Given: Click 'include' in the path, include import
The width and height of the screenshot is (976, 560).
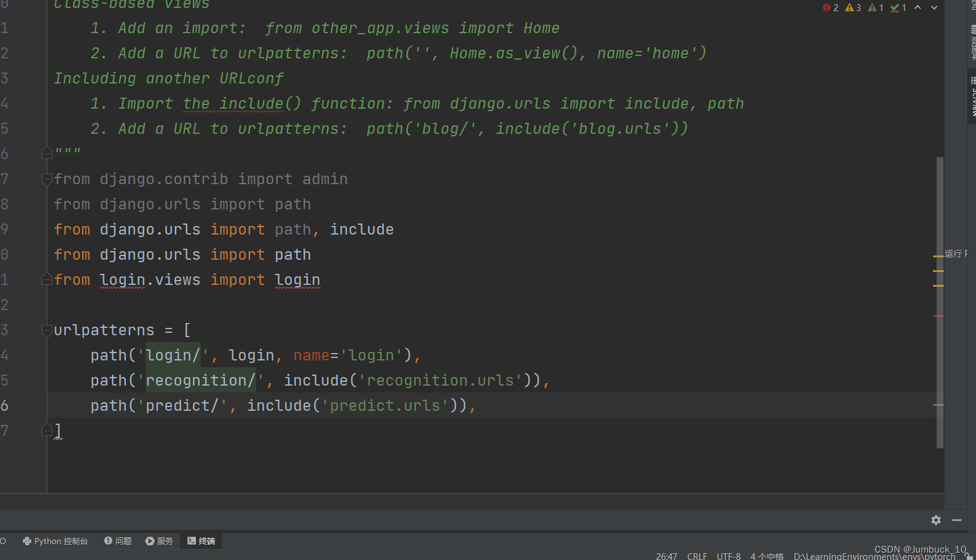Looking at the screenshot, I should coord(362,230).
